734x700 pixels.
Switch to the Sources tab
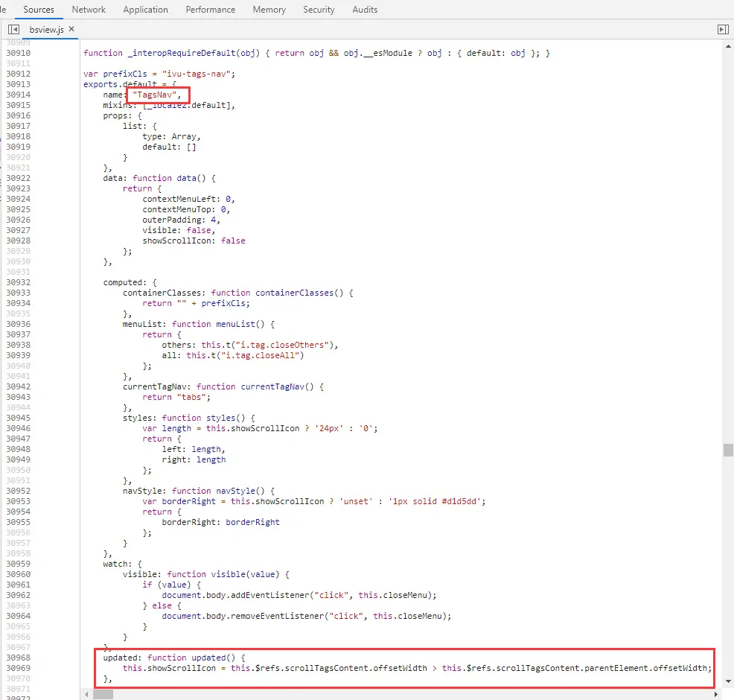coord(39,10)
